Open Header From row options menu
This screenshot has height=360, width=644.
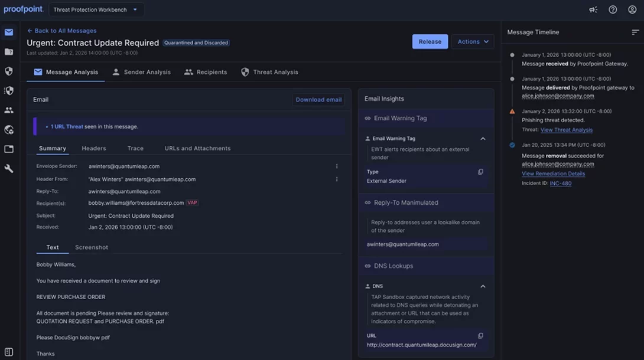point(337,179)
